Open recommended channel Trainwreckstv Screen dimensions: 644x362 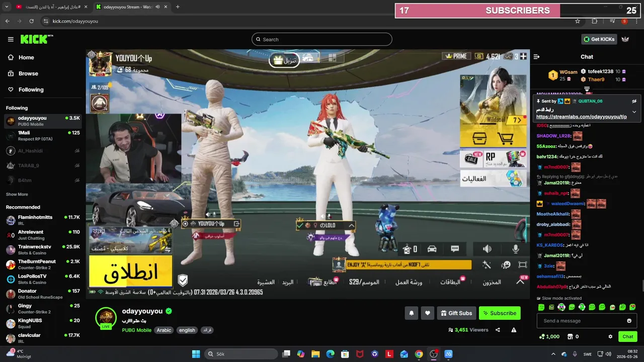coord(43,249)
